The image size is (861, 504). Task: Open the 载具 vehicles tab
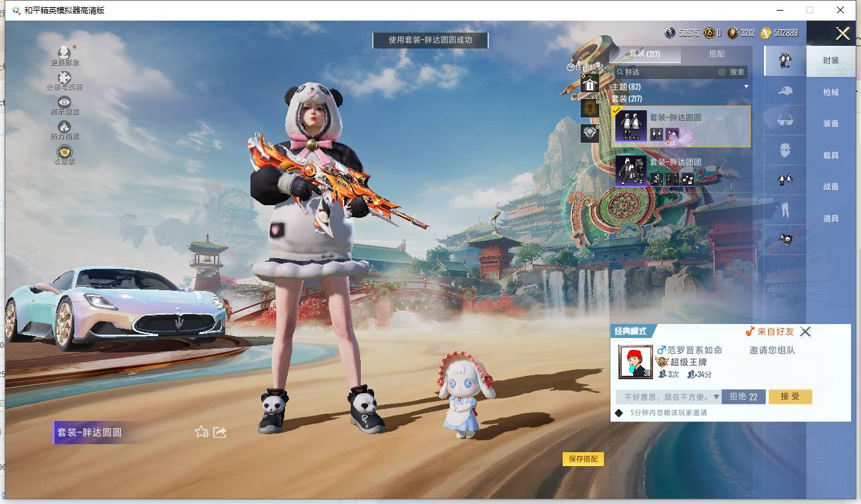pyautogui.click(x=831, y=155)
